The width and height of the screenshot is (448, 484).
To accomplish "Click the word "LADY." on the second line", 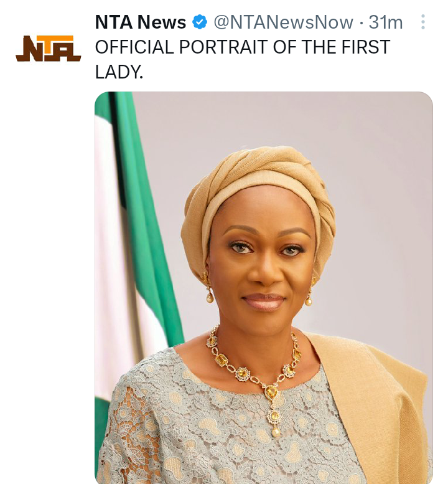I will (x=119, y=72).
